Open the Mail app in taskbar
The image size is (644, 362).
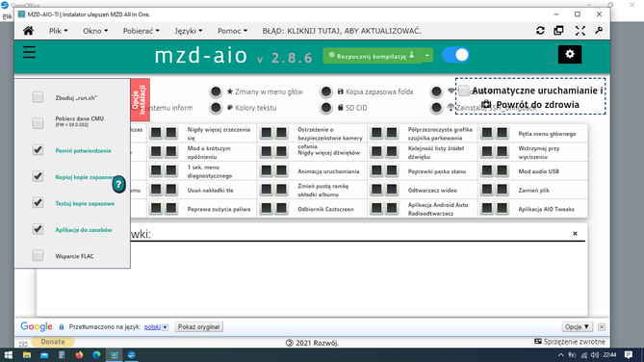coord(44,355)
